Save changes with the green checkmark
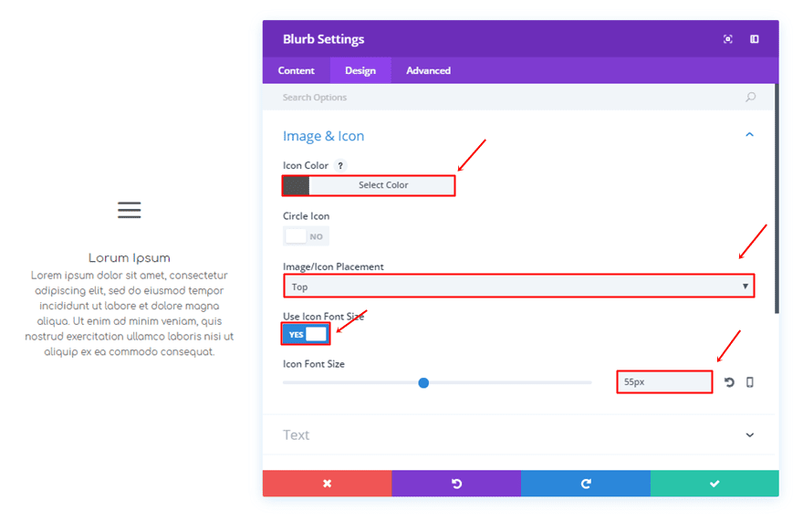Screen dimensions: 803x532 [x=714, y=484]
